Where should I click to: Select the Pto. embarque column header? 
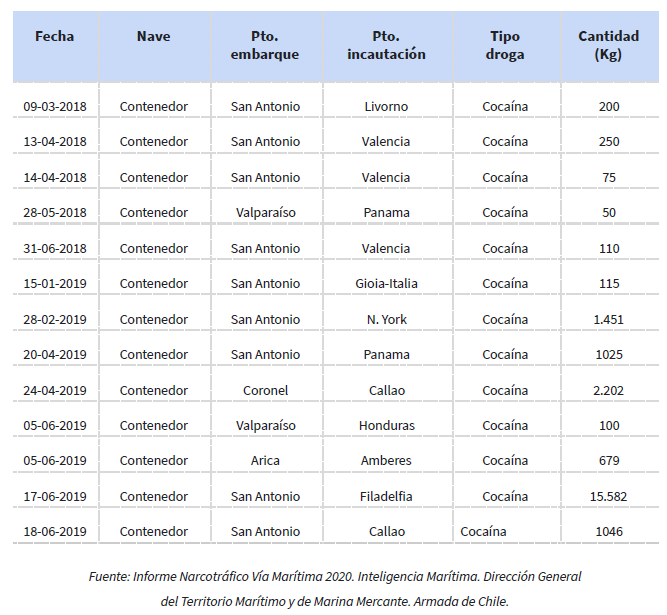[x=265, y=45]
